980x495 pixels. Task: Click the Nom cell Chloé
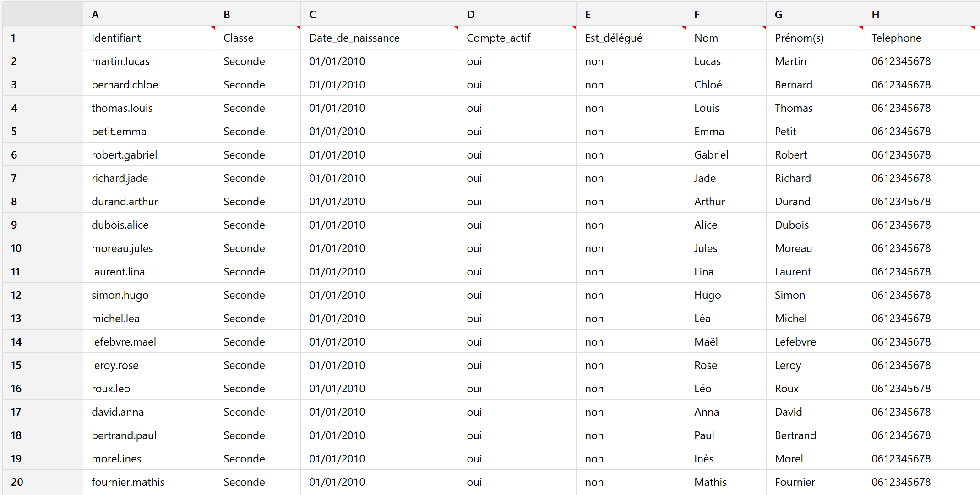726,84
